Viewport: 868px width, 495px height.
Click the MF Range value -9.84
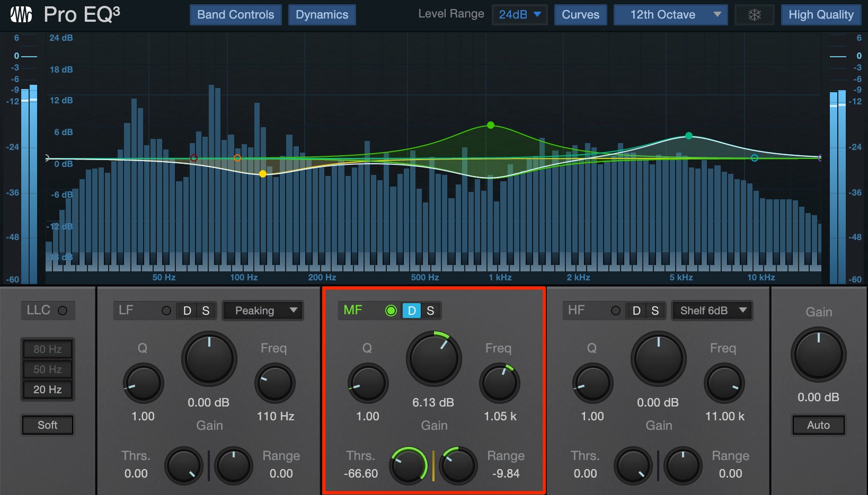(506, 473)
